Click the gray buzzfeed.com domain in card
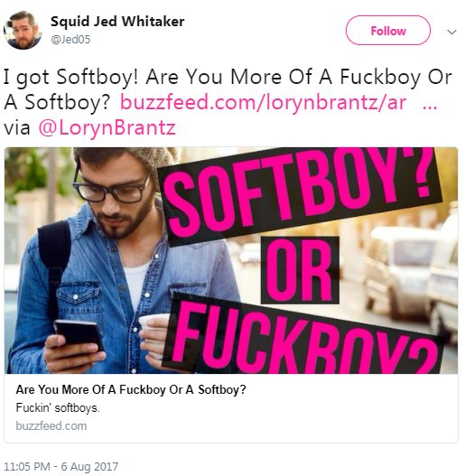 [x=51, y=426]
